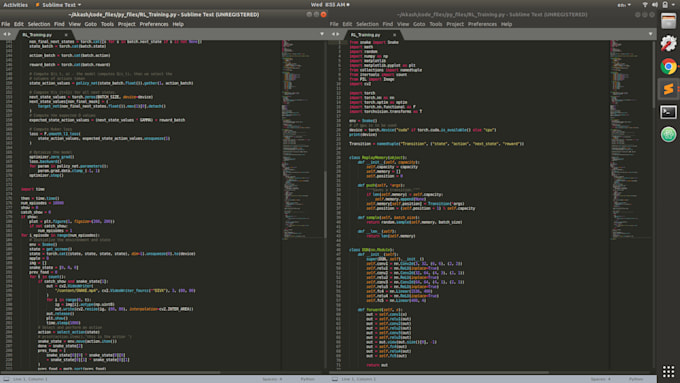The image size is (680, 383).
Task: Click 'Line 1, Column 1' in left status bar
Action: pyautogui.click(x=30, y=379)
